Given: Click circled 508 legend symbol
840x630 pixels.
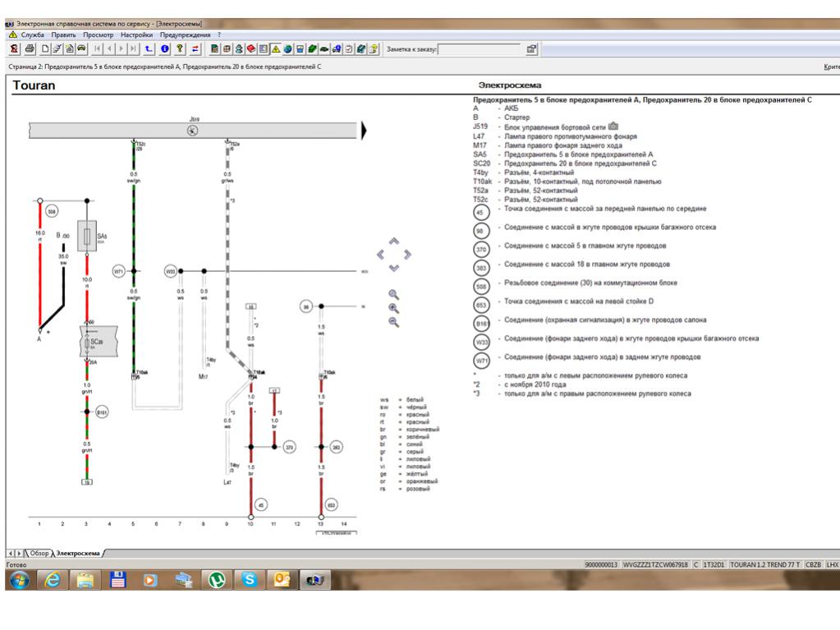Looking at the screenshot, I should click(x=481, y=287).
